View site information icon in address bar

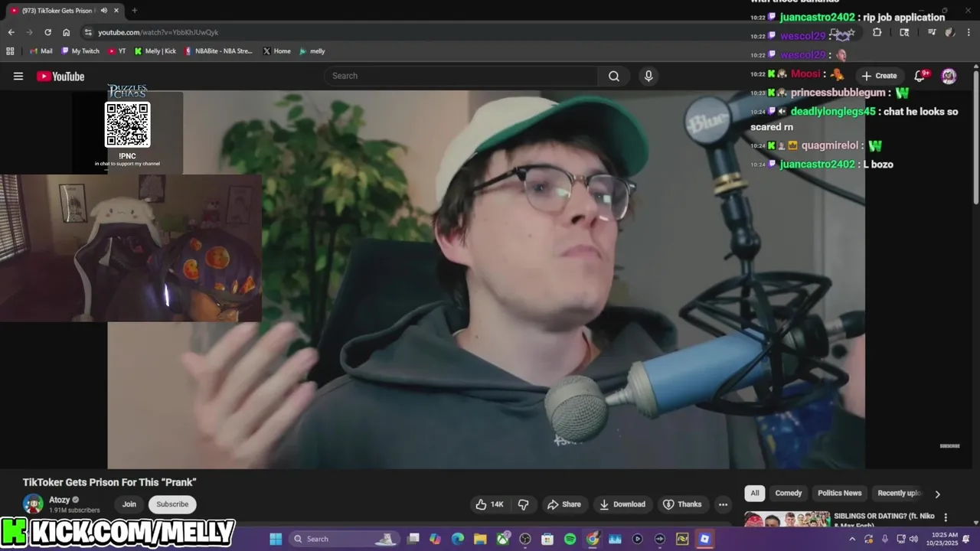tap(89, 32)
